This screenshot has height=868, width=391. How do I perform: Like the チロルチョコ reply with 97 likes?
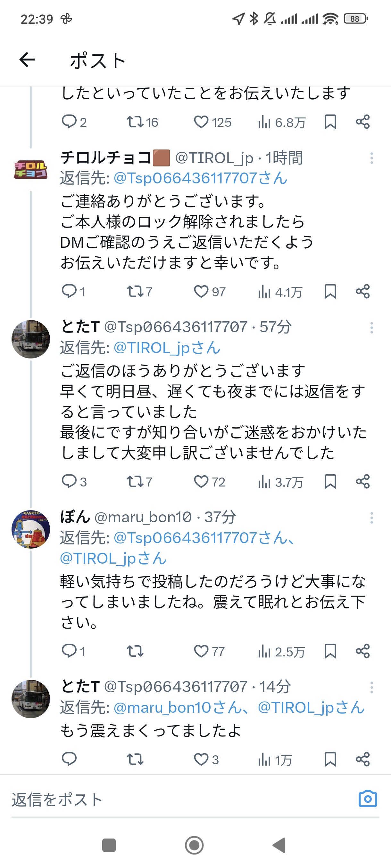tap(201, 292)
